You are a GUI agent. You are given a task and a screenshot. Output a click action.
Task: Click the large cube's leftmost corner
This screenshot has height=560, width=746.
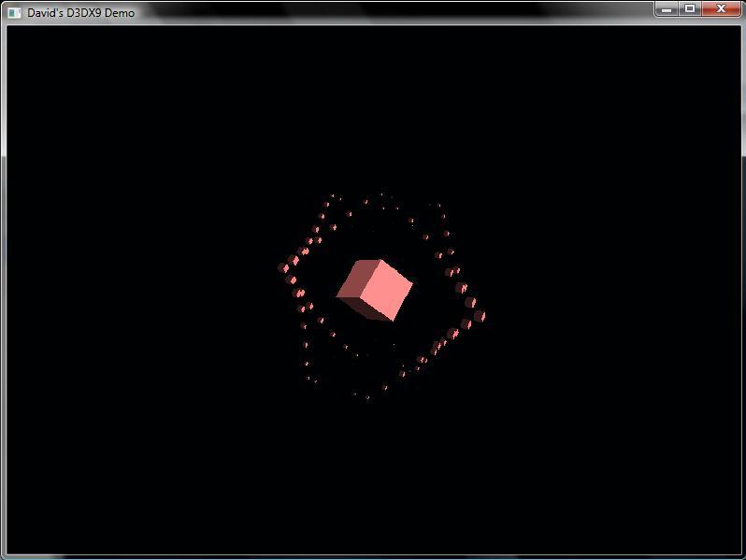pos(337,296)
